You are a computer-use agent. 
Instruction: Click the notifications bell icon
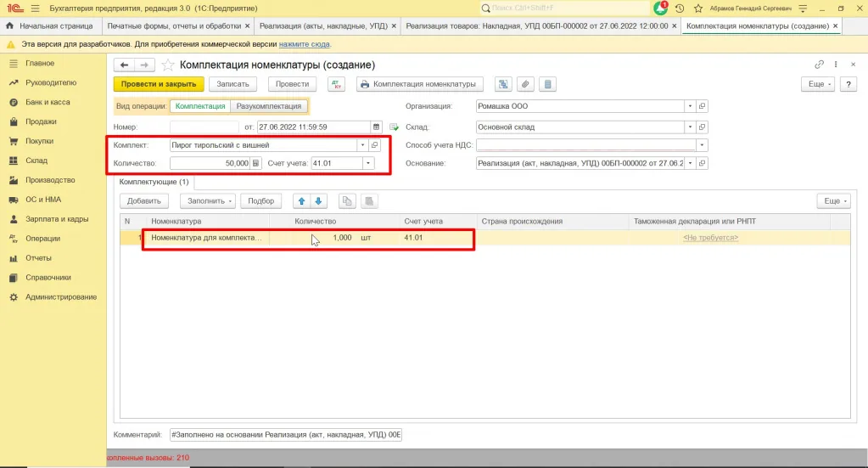660,8
